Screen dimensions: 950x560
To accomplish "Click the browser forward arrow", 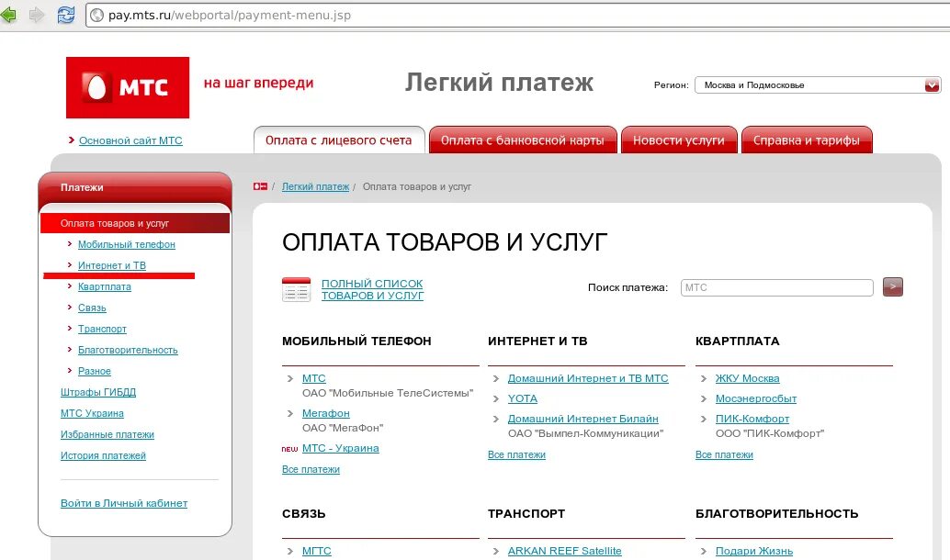I will pos(37,15).
